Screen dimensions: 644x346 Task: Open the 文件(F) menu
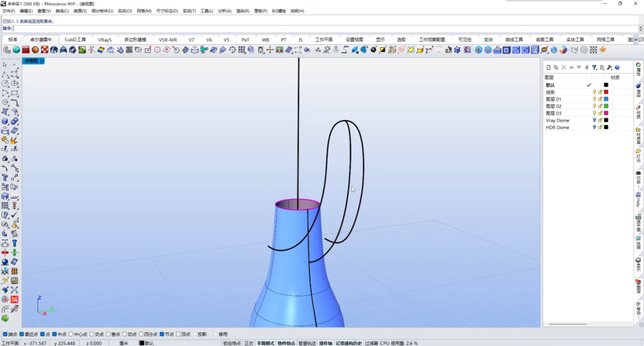point(8,11)
